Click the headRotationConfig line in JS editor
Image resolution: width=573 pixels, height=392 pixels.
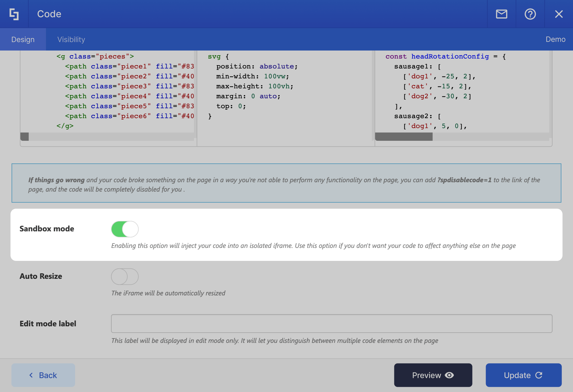[x=450, y=57]
